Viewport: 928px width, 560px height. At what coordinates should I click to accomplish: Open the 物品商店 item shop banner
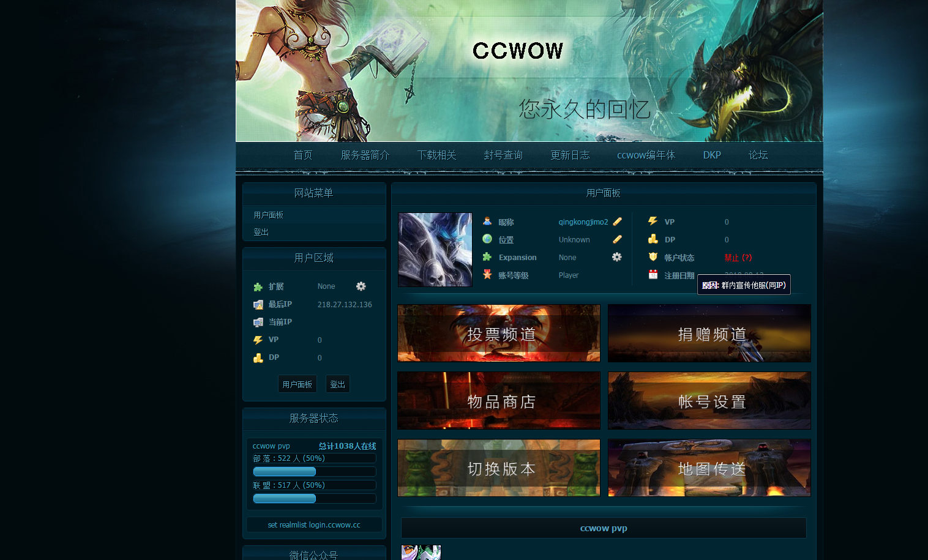pyautogui.click(x=499, y=401)
